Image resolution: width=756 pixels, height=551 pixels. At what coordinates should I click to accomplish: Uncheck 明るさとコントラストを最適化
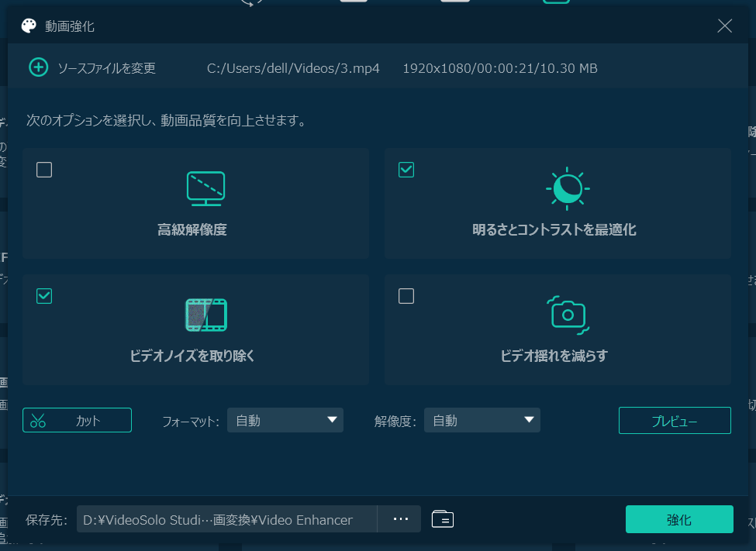tap(406, 170)
